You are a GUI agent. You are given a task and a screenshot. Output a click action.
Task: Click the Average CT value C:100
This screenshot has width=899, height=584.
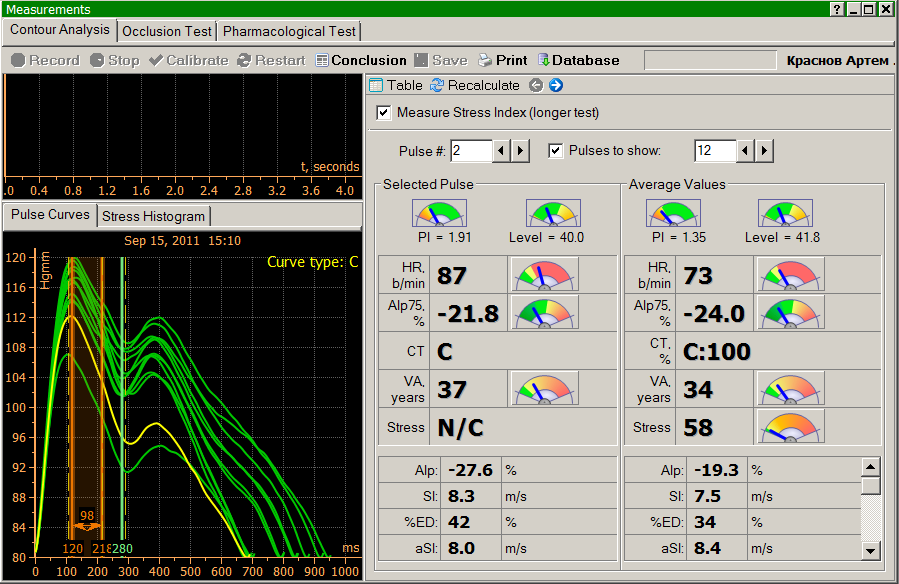pyautogui.click(x=717, y=351)
